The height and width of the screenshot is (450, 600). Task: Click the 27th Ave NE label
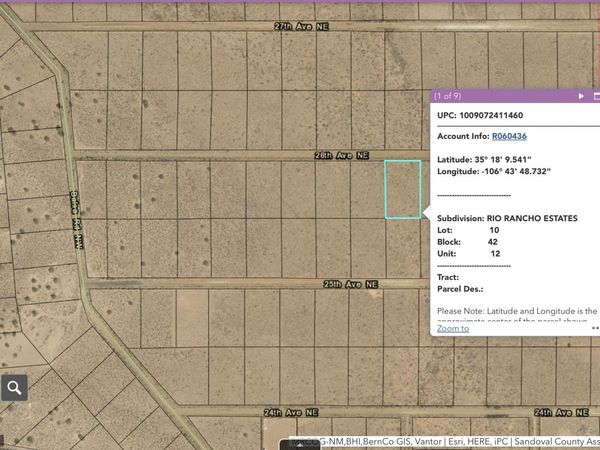click(302, 26)
